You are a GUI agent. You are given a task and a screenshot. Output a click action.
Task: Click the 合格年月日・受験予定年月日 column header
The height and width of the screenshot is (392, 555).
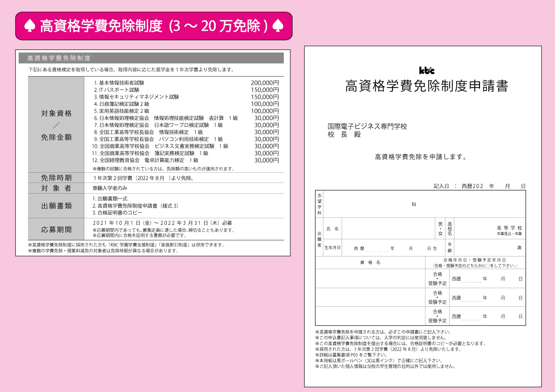coord(475,262)
